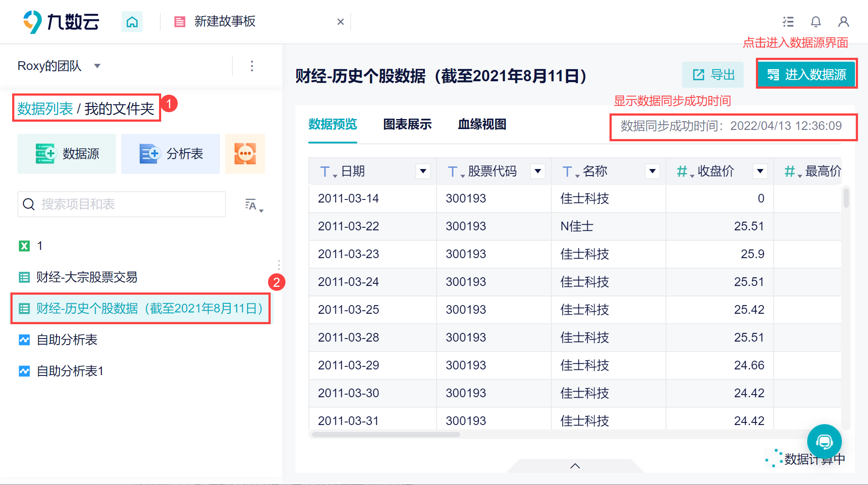The height and width of the screenshot is (485, 868).
Task: Click the orange more options tile
Action: point(245,153)
